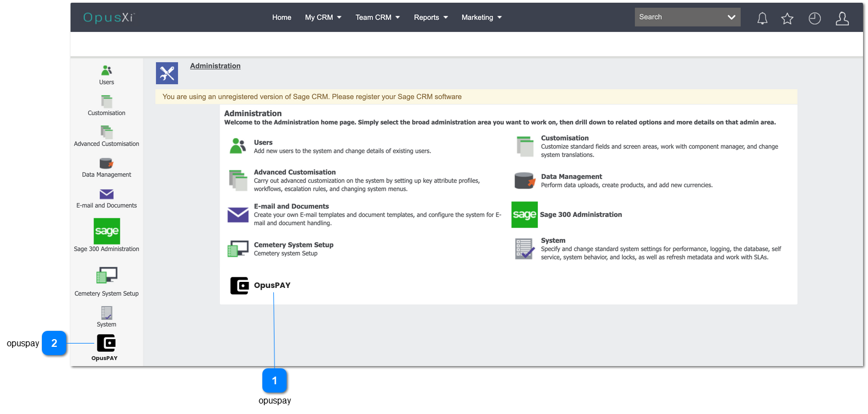Open E-mail and Documents sidebar envelope icon
The image size is (868, 414).
coord(106,194)
